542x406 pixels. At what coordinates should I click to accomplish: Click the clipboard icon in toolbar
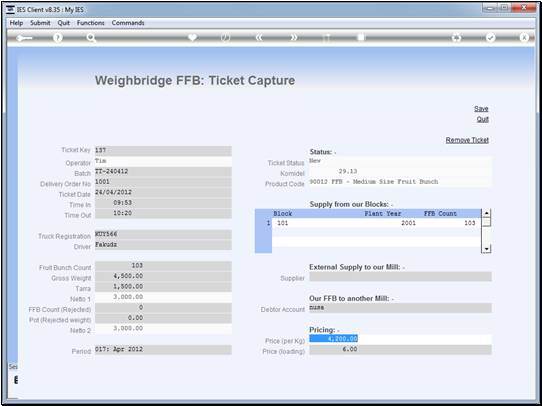pyautogui.click(x=361, y=37)
